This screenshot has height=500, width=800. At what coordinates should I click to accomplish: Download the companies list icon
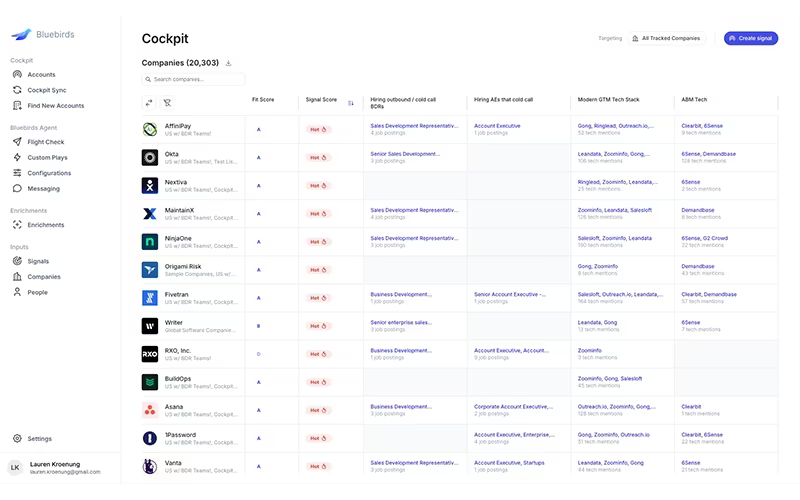(229, 63)
